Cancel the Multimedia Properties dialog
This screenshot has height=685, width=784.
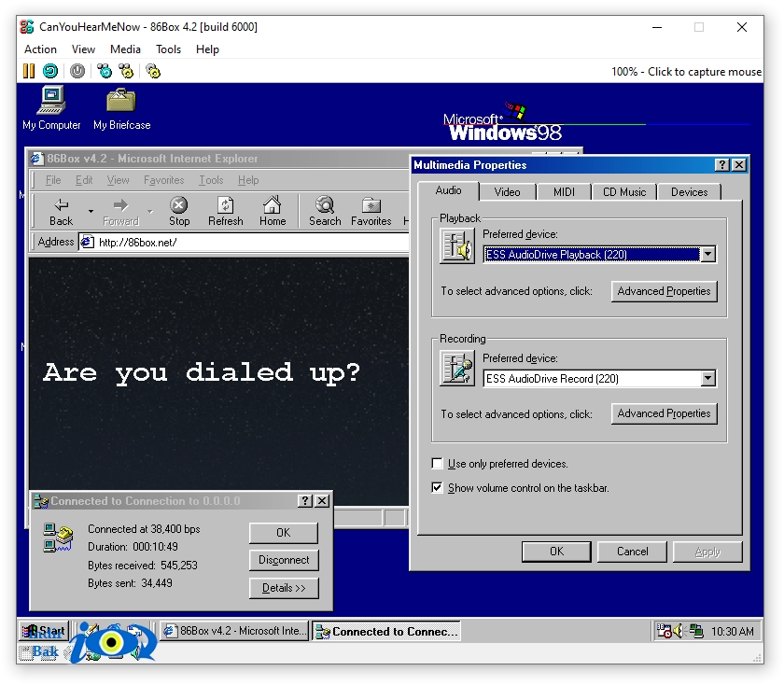tap(632, 552)
